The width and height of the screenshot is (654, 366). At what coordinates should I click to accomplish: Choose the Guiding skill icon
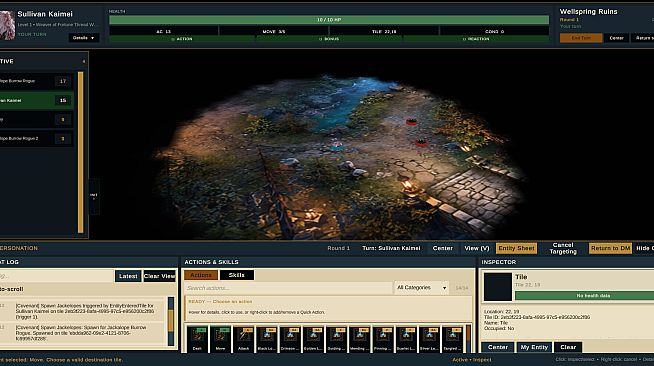[x=336, y=339]
